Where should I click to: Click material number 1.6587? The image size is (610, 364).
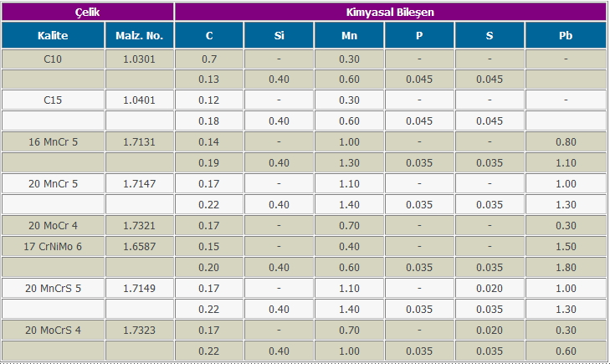pos(140,246)
